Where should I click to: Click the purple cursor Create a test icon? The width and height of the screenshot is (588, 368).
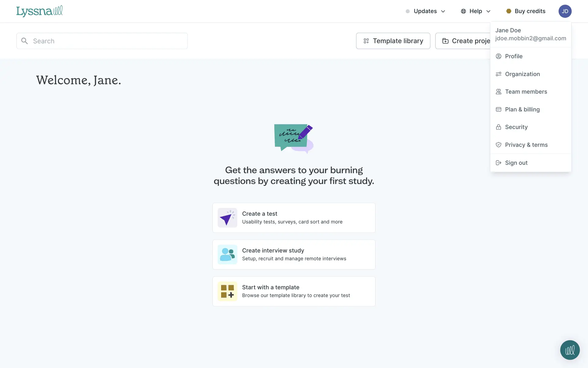tap(227, 218)
